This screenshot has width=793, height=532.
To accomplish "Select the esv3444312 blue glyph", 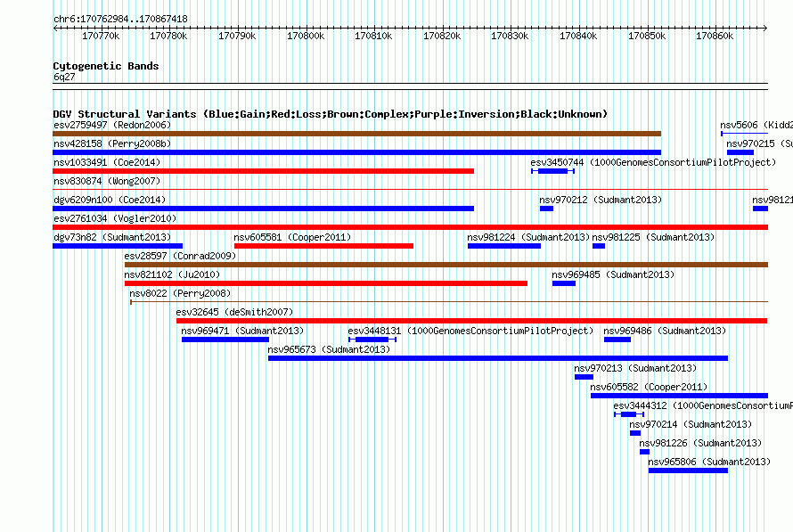I will tap(629, 414).
